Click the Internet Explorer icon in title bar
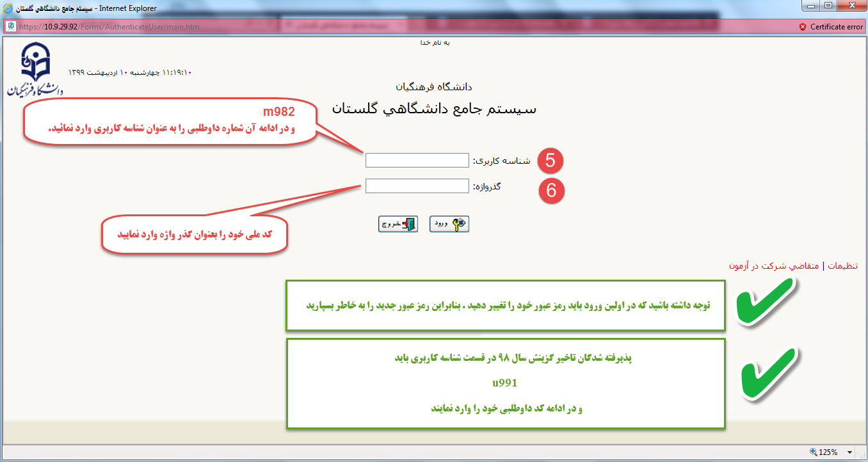 point(9,8)
